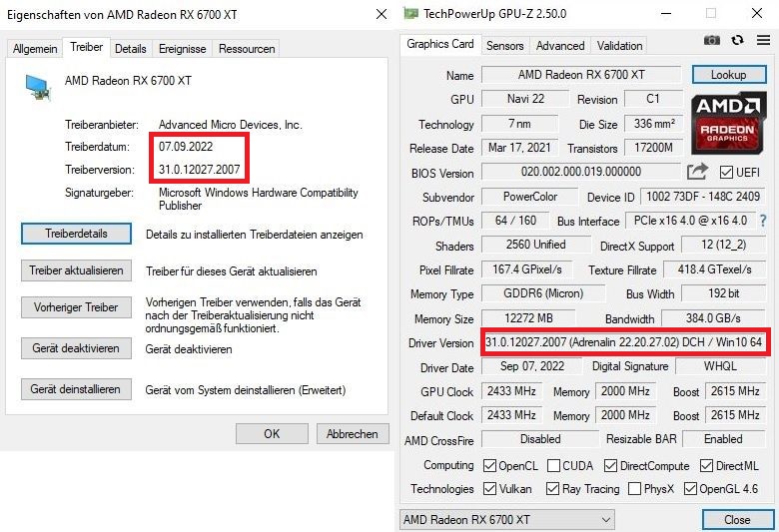This screenshot has width=779, height=532.
Task: Close the Eigenschaften properties dialog
Action: [382, 14]
